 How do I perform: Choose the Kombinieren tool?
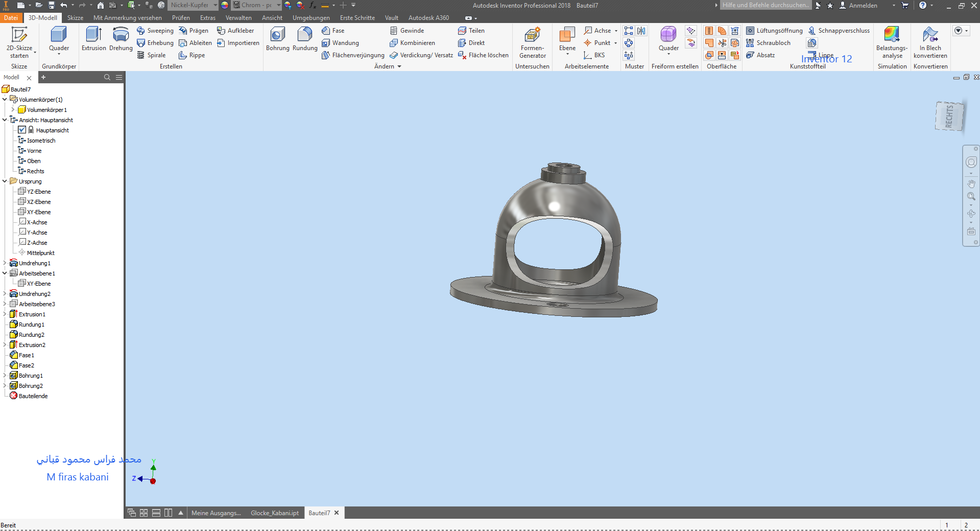click(x=412, y=43)
